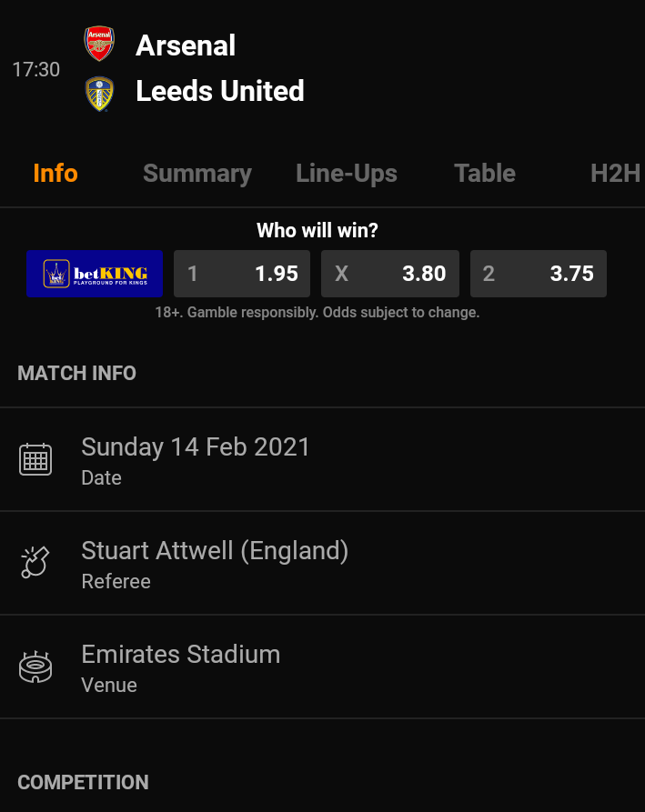Click the Leeds United club crest

99,94
